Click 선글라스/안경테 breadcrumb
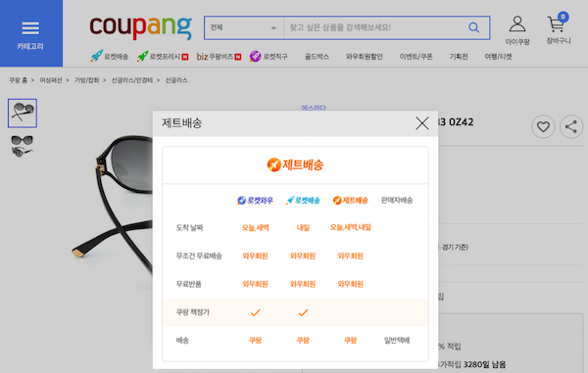The height and width of the screenshot is (373, 588). click(132, 80)
